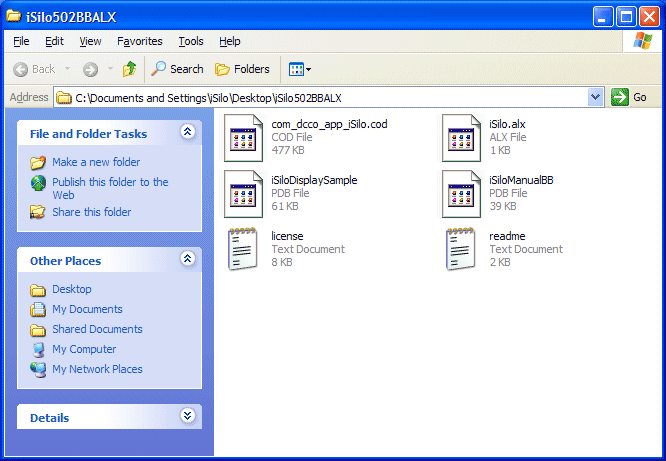
Task: Click the Up folder toolbar icon
Action: 129,69
